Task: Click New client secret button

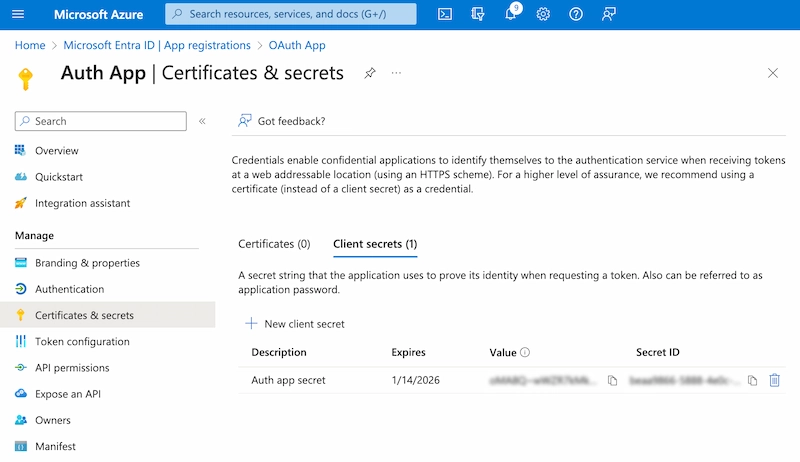Action: coord(295,324)
